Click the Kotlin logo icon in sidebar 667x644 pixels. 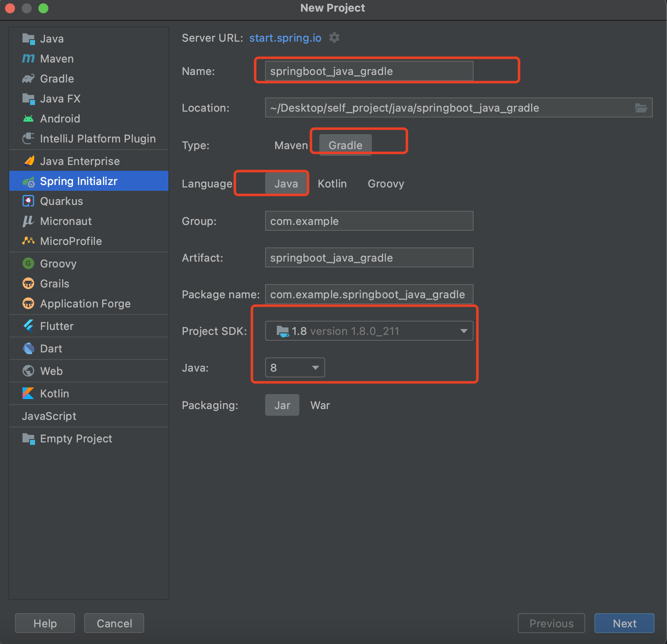click(28, 393)
